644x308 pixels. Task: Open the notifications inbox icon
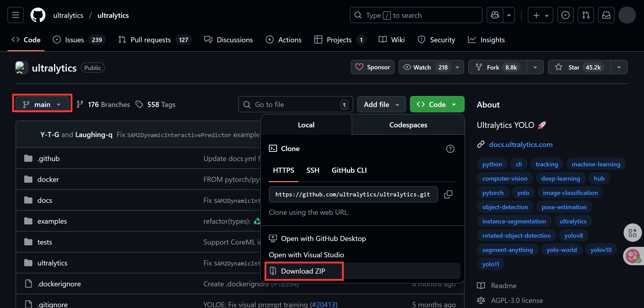pos(606,15)
